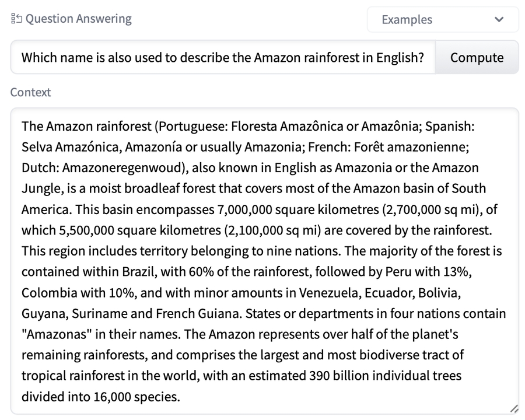Click on "Amazonas" quoted word in context
The width and height of the screenshot is (525, 420).
(53, 335)
